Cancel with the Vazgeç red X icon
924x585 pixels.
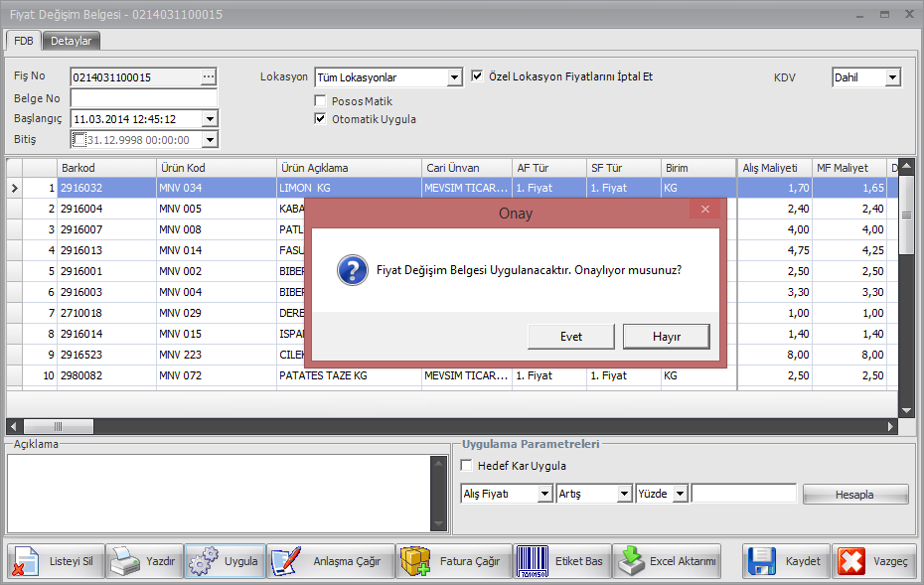tap(851, 562)
